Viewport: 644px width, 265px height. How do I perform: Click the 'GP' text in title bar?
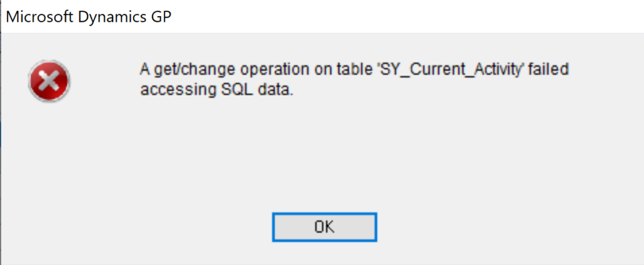pyautogui.click(x=162, y=17)
